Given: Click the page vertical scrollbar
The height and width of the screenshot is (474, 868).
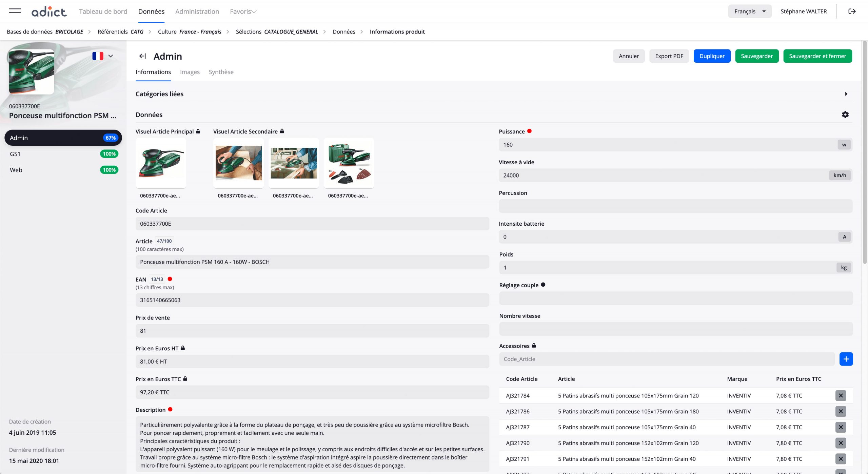Looking at the screenshot, I should click(x=865, y=152).
